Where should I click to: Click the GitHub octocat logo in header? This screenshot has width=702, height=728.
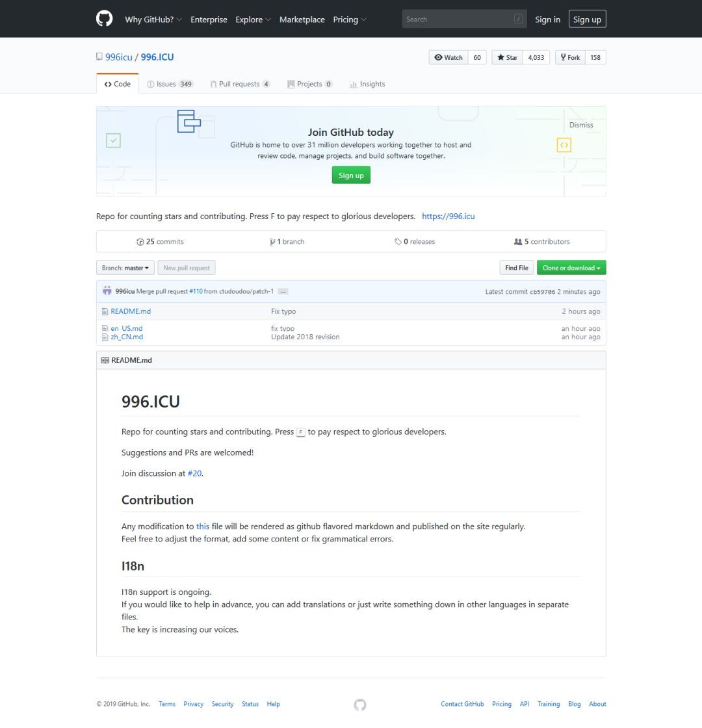tap(104, 19)
